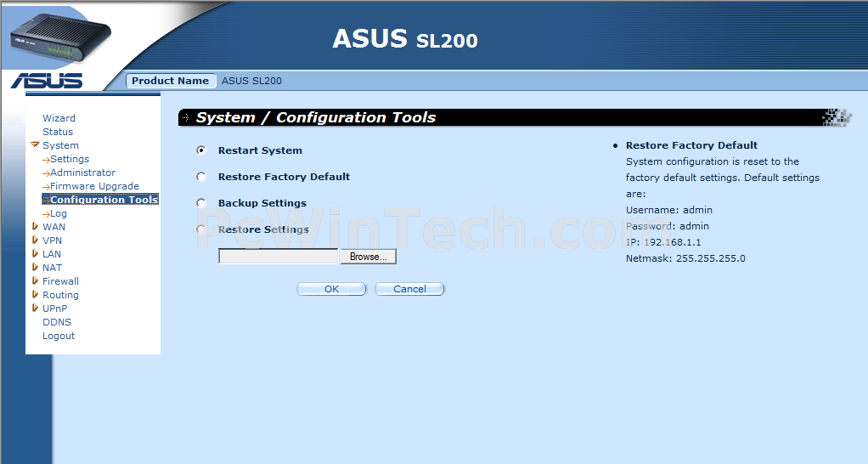Open the NAT menu item
Screen dimensions: 868x464
point(52,268)
